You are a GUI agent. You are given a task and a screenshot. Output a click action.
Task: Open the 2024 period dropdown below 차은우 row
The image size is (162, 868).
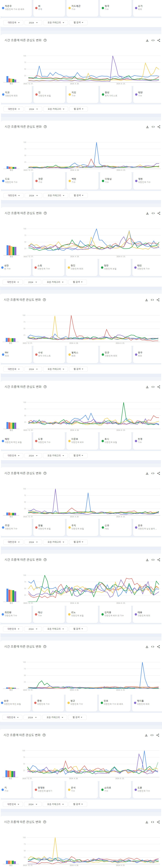33,23
